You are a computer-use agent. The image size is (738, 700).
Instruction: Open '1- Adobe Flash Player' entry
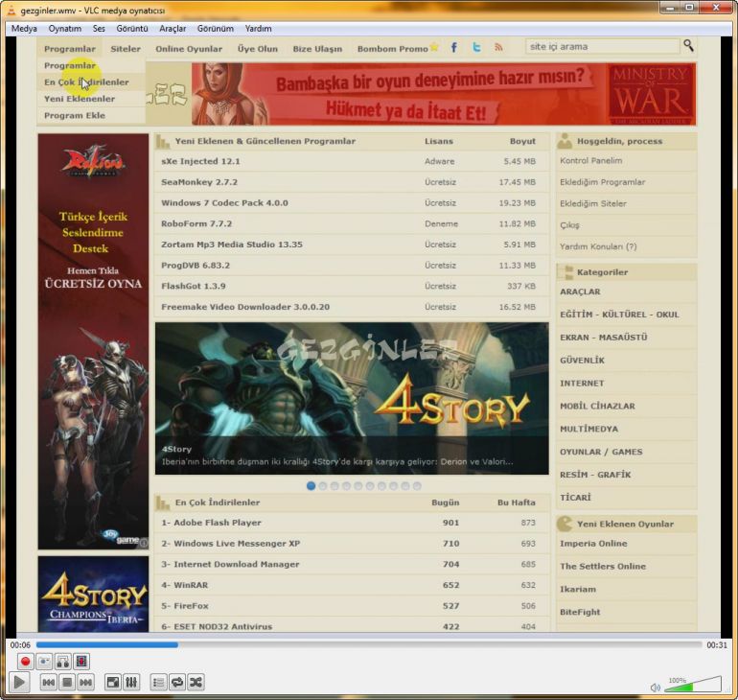(211, 523)
